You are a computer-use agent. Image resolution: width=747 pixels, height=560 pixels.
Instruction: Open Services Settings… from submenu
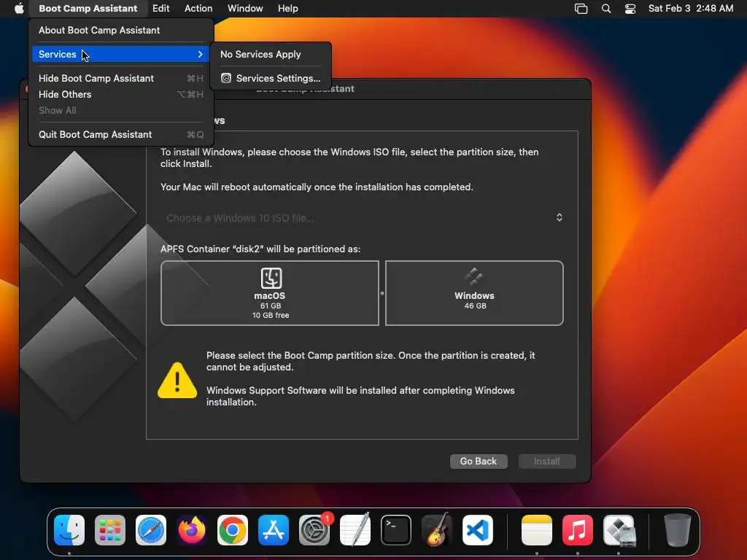pos(271,78)
